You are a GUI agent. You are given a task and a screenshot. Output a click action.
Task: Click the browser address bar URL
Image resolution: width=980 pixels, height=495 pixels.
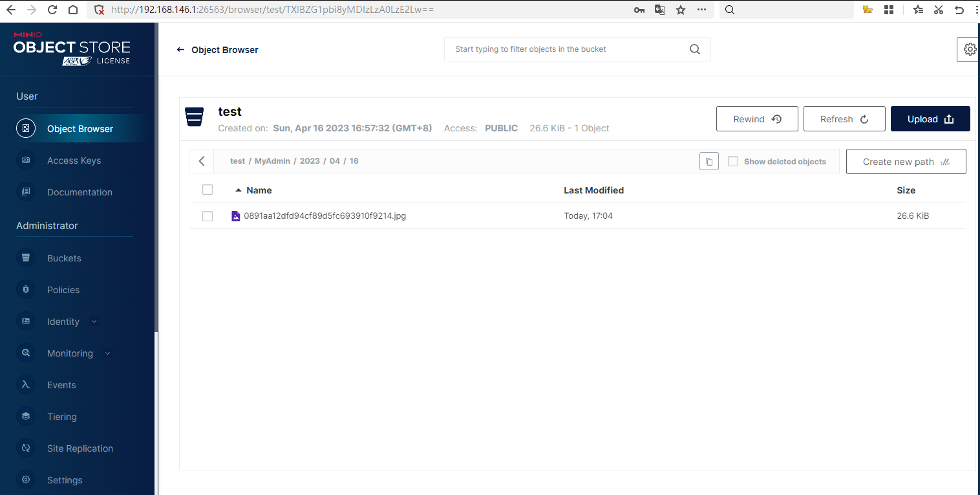pyautogui.click(x=272, y=10)
